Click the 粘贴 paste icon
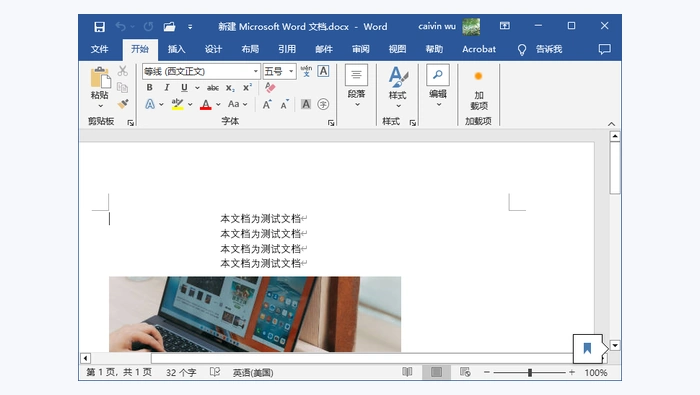This screenshot has width=700, height=395. [x=100, y=77]
